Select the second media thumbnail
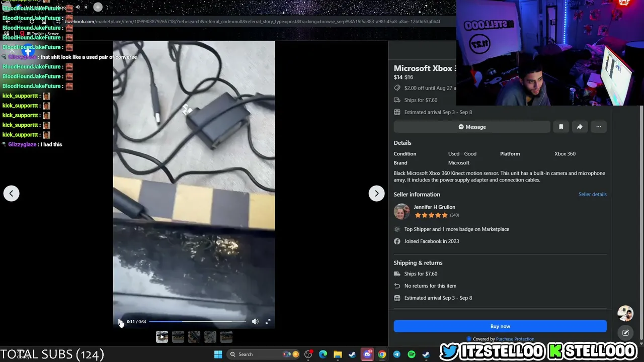The image size is (644, 362). point(178,337)
